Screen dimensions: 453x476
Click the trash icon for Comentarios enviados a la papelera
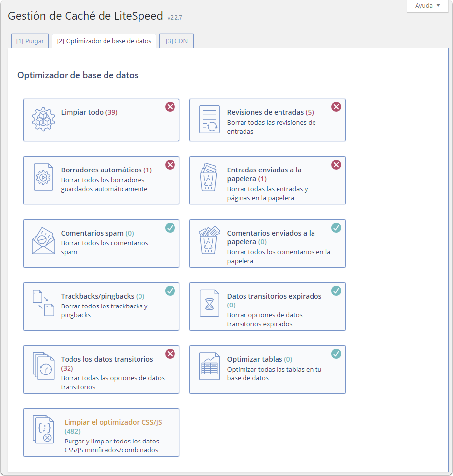(x=209, y=240)
